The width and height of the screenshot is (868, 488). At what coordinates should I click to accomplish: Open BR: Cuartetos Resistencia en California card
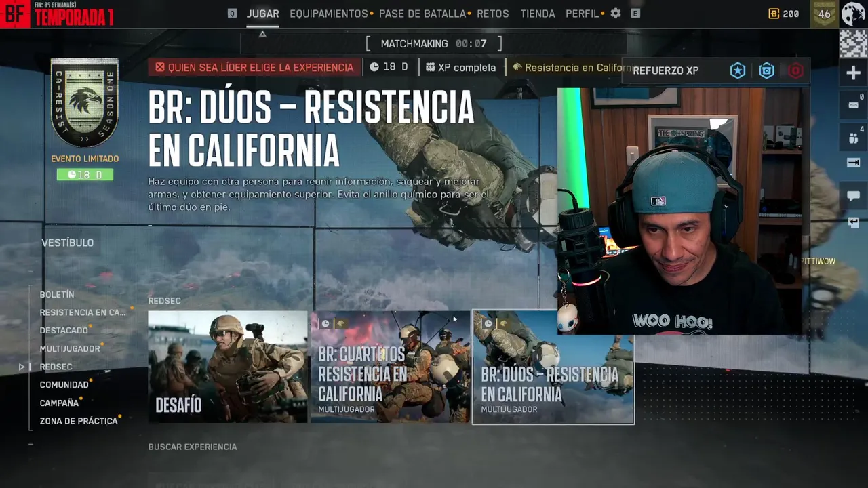390,367
